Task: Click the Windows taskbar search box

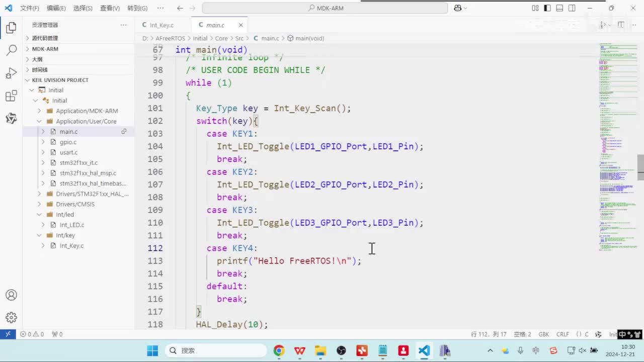Action: pos(216,350)
